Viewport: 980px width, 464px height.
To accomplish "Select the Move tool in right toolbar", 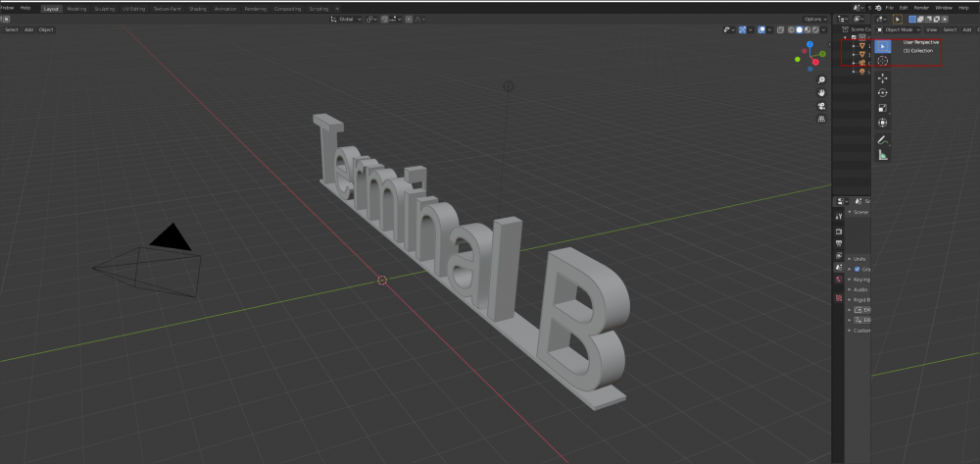I will click(x=883, y=77).
